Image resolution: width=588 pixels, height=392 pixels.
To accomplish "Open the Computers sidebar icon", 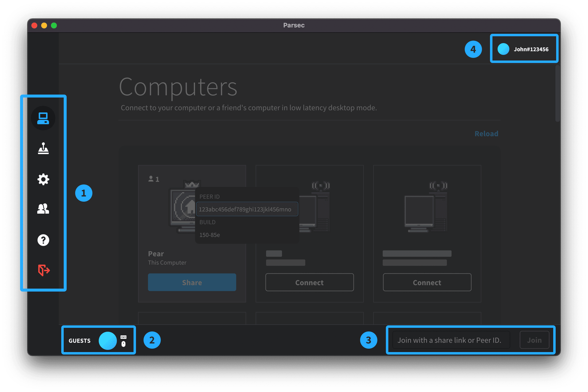I will click(x=43, y=118).
